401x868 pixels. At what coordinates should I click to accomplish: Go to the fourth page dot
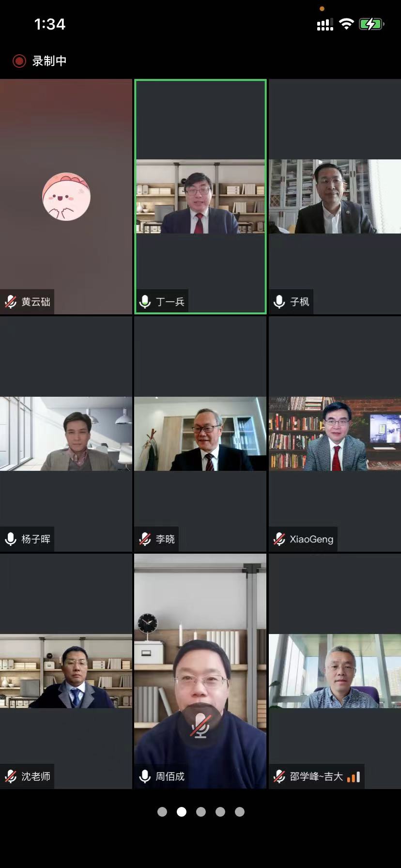click(220, 812)
